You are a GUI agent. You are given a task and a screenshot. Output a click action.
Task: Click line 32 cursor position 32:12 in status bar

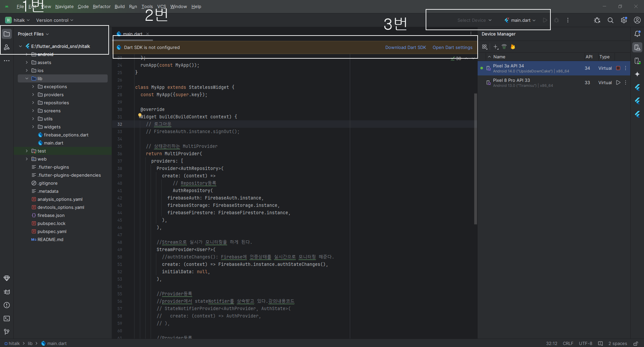551,343
